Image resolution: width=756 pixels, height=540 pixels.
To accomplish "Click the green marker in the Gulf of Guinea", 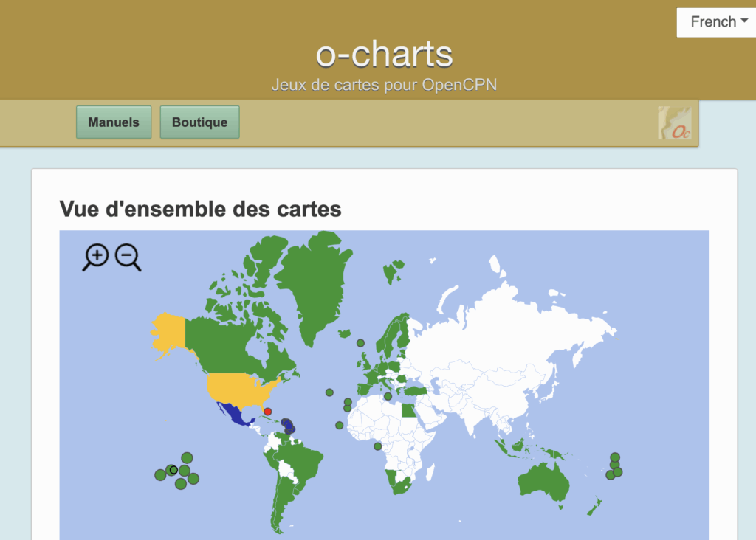I will click(378, 446).
